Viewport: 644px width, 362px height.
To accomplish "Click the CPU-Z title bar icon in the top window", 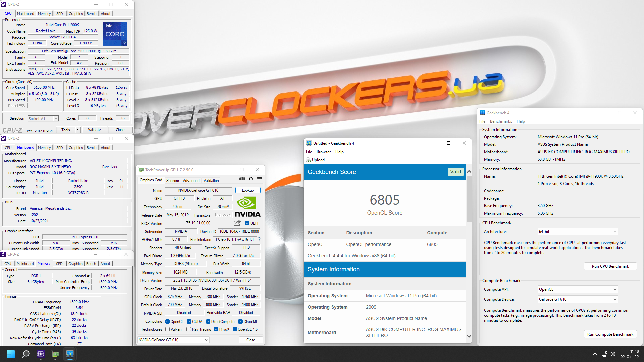I will click(4, 4).
